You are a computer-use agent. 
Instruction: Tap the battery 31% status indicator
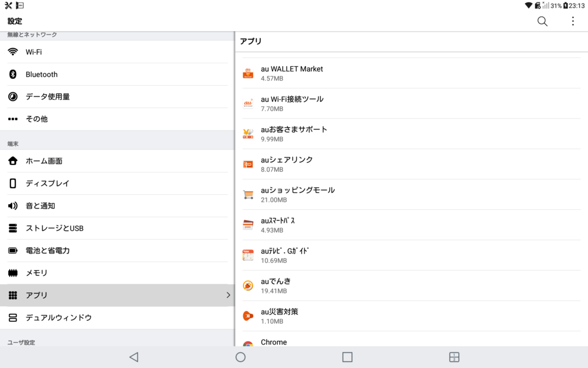click(559, 6)
